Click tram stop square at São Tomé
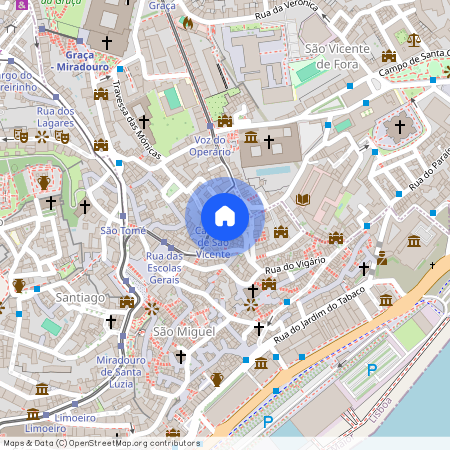This screenshot has height=450, width=450. tap(123, 216)
